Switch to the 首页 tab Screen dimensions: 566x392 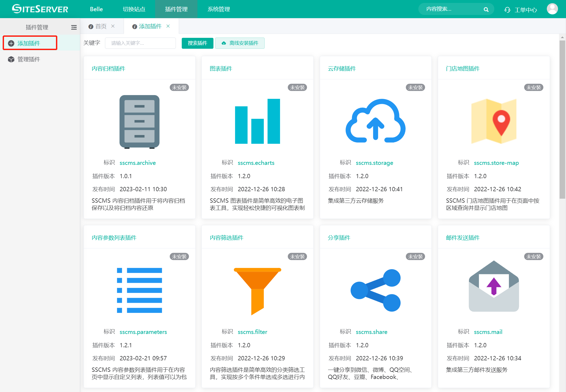pyautogui.click(x=101, y=26)
